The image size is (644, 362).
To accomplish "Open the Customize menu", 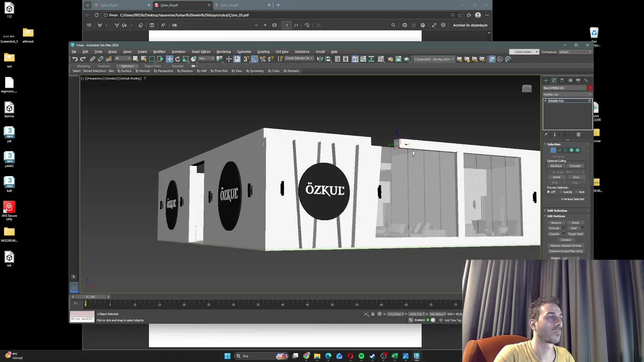I will pyautogui.click(x=244, y=52).
